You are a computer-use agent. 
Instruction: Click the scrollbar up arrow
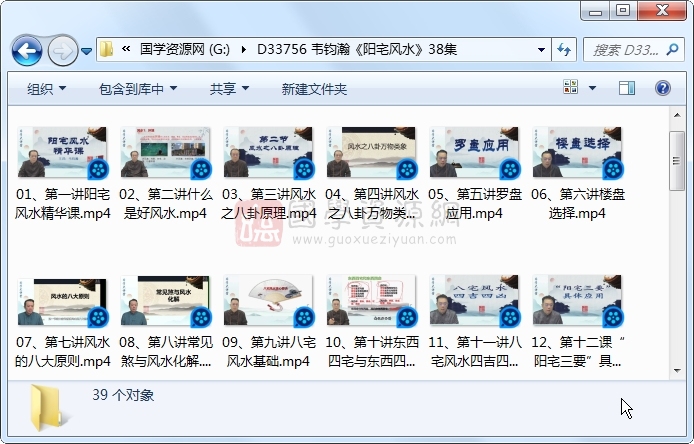click(677, 115)
